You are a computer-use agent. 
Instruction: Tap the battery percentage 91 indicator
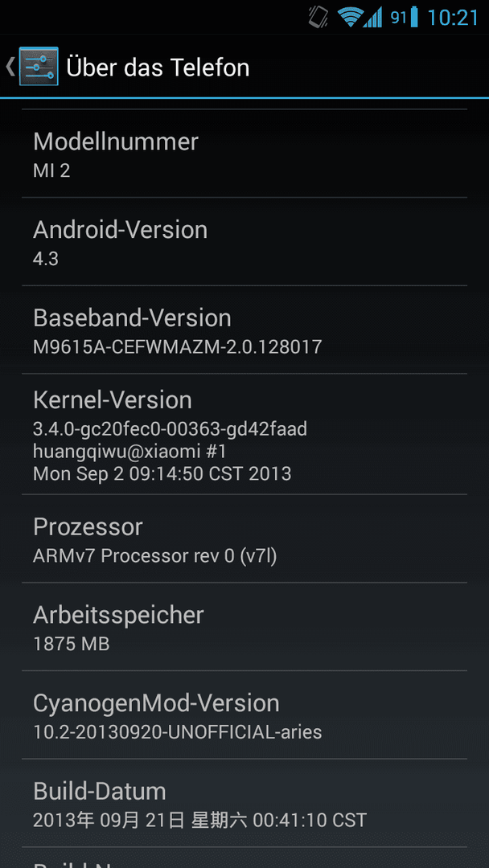click(399, 18)
